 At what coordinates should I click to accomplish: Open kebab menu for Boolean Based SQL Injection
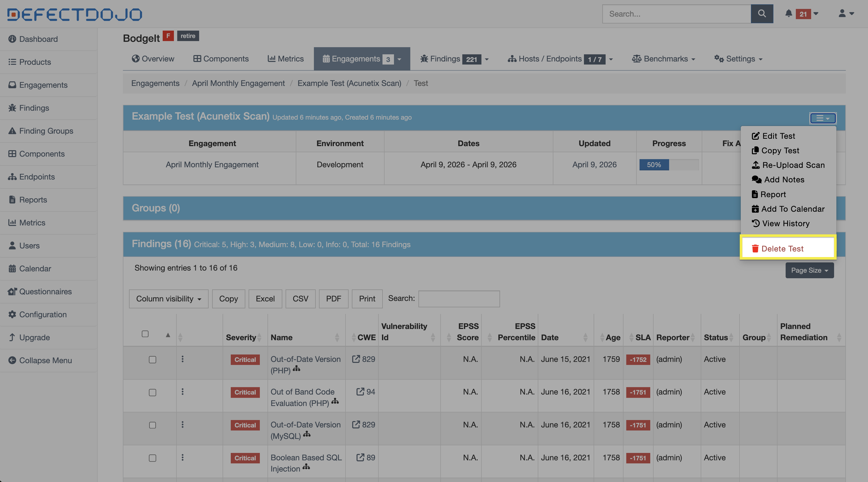click(182, 458)
